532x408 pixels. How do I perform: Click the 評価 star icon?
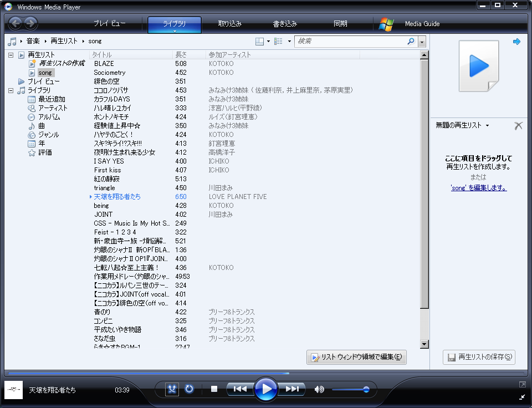tap(32, 153)
